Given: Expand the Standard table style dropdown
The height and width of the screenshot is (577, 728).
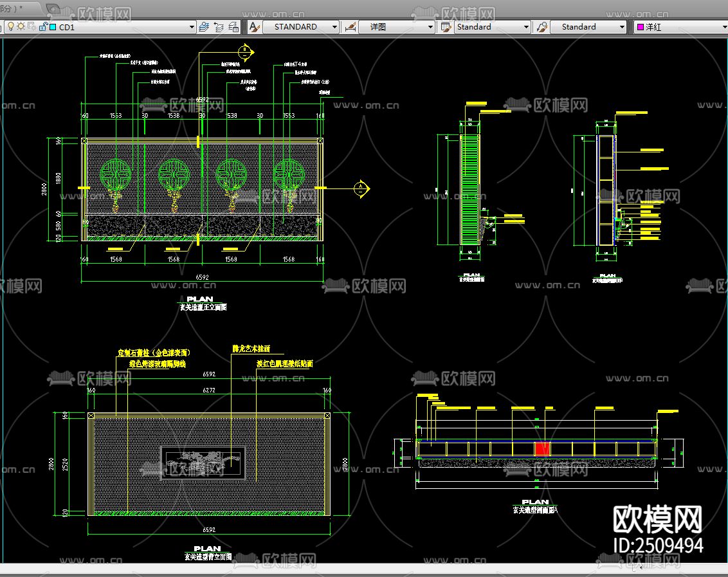Looking at the screenshot, I should (x=525, y=27).
